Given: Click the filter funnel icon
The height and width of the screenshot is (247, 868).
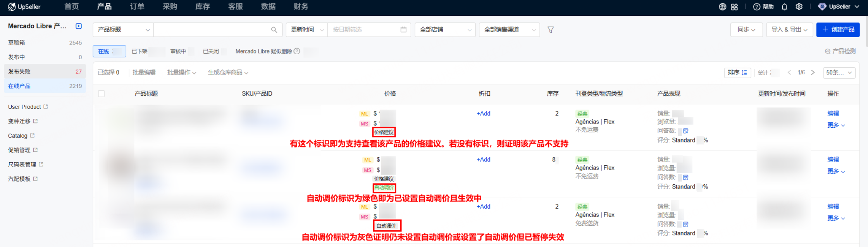Looking at the screenshot, I should [x=550, y=30].
